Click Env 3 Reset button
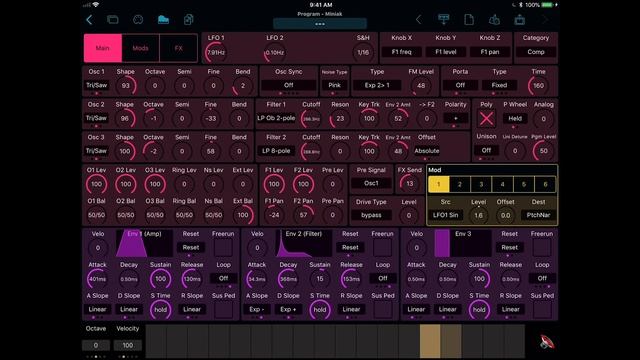 (x=509, y=247)
